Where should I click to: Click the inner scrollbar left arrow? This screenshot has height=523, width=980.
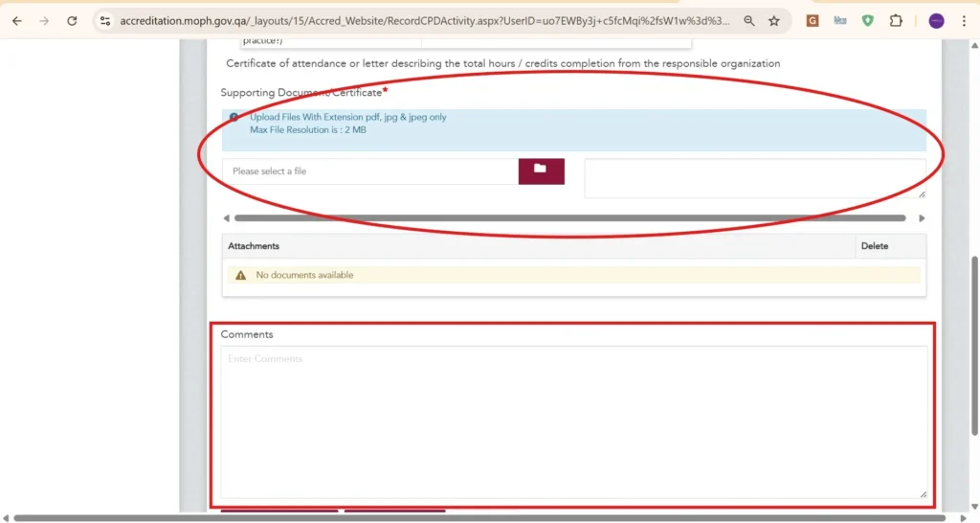tap(226, 218)
